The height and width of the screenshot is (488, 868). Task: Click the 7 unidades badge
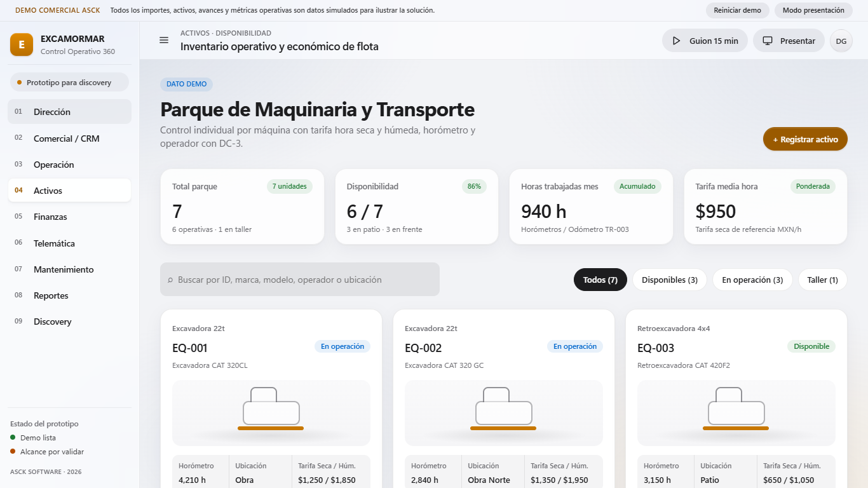(x=290, y=186)
